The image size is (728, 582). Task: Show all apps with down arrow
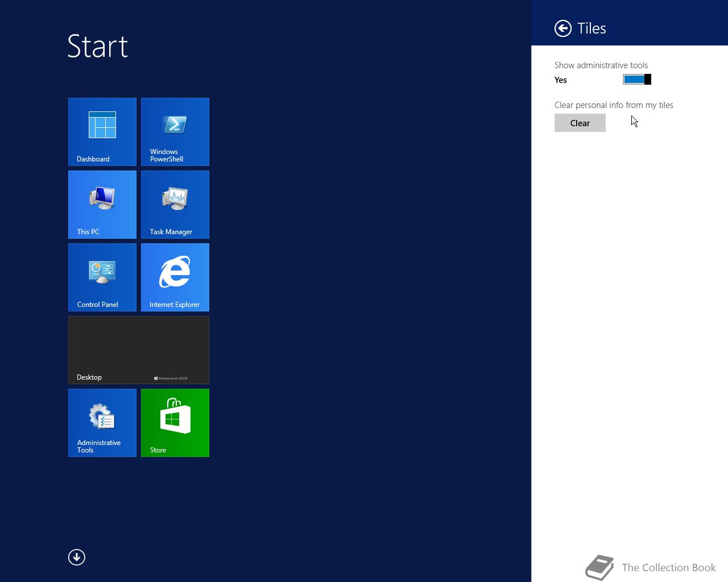tap(77, 557)
